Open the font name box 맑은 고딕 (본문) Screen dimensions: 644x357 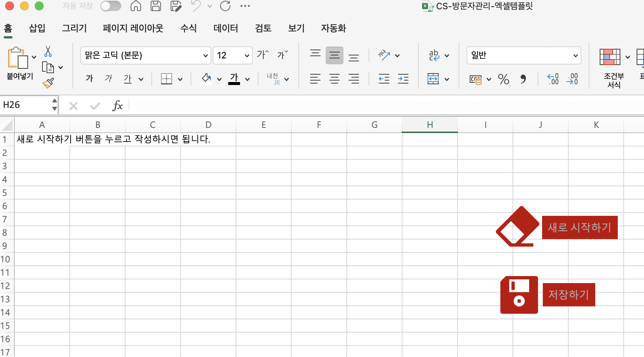click(146, 55)
